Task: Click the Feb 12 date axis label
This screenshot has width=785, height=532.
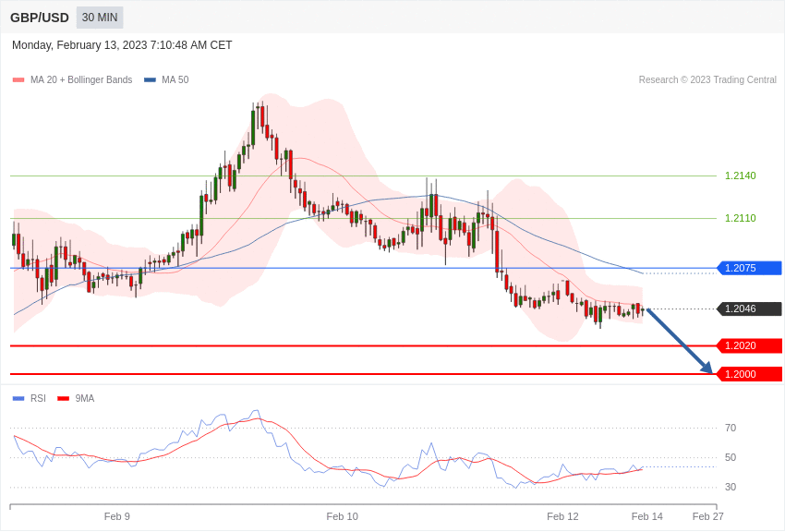Action: pyautogui.click(x=562, y=516)
